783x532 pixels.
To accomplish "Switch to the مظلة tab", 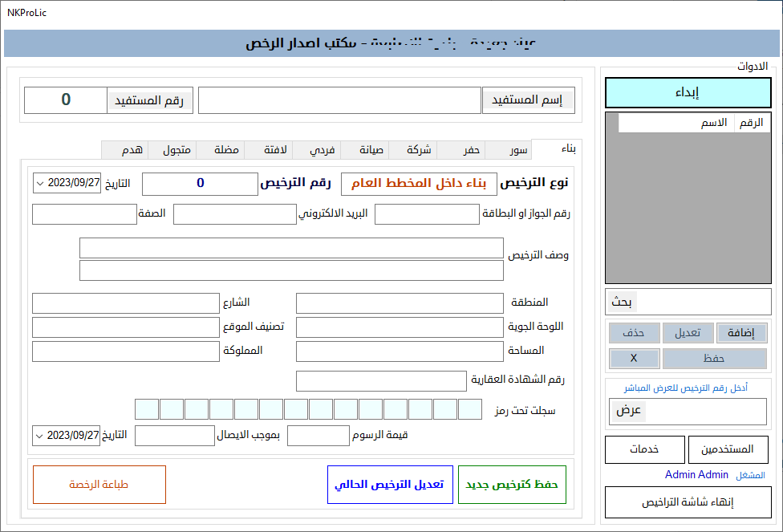I will pos(220,150).
